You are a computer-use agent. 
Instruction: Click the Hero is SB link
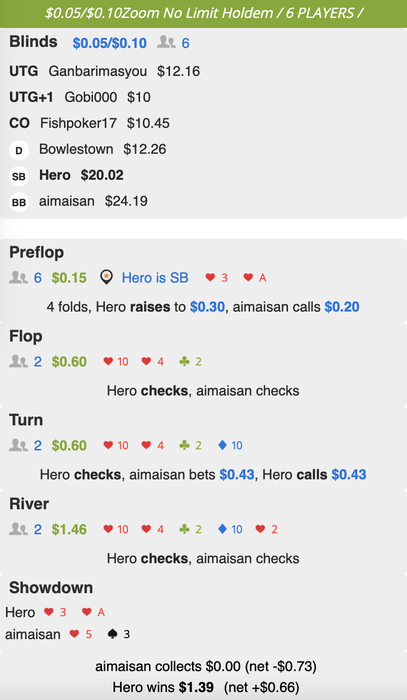155,278
